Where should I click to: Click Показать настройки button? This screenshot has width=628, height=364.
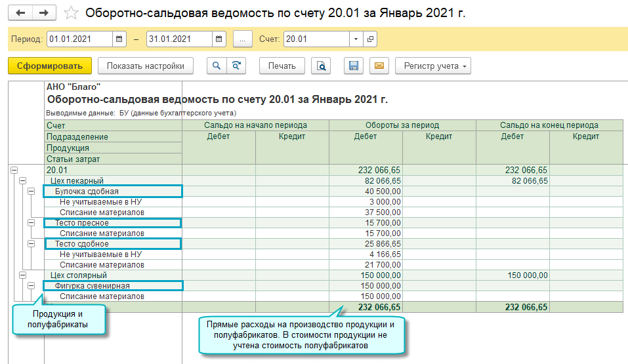(146, 66)
